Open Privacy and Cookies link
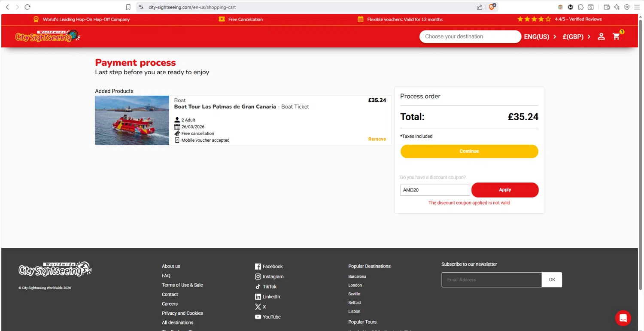Viewport: 644px width, 331px height. 182,313
